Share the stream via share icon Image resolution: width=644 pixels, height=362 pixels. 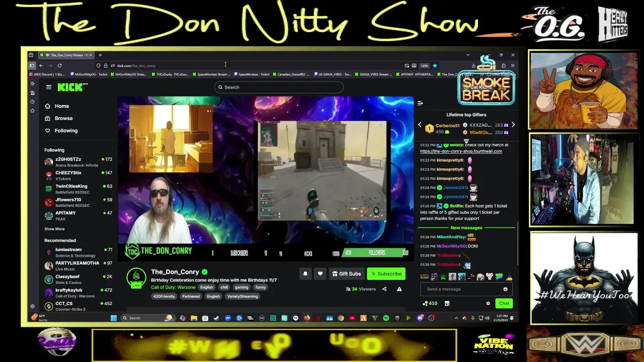(x=384, y=289)
